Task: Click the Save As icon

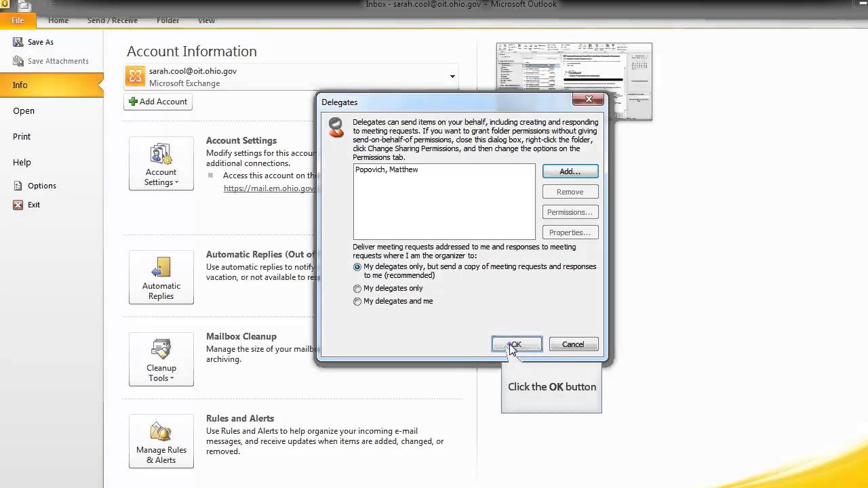Action: pyautogui.click(x=18, y=42)
